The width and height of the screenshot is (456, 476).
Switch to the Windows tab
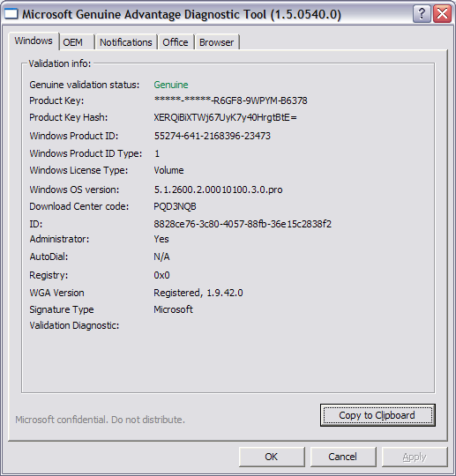click(x=34, y=41)
